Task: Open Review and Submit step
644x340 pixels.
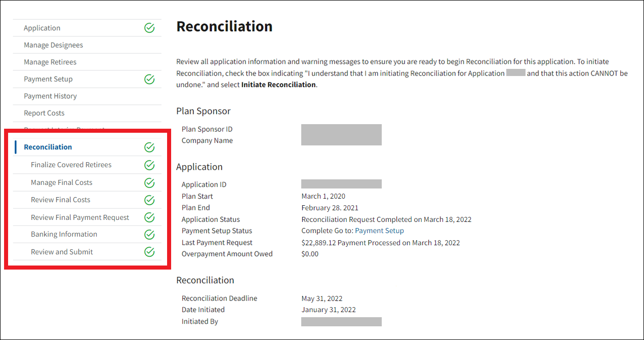Action: coord(62,252)
